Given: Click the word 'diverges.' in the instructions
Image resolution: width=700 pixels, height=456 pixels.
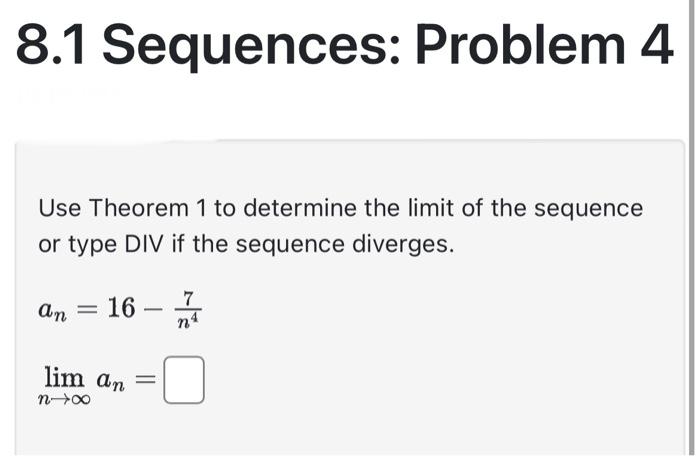Looking at the screenshot, I should tap(403, 245).
